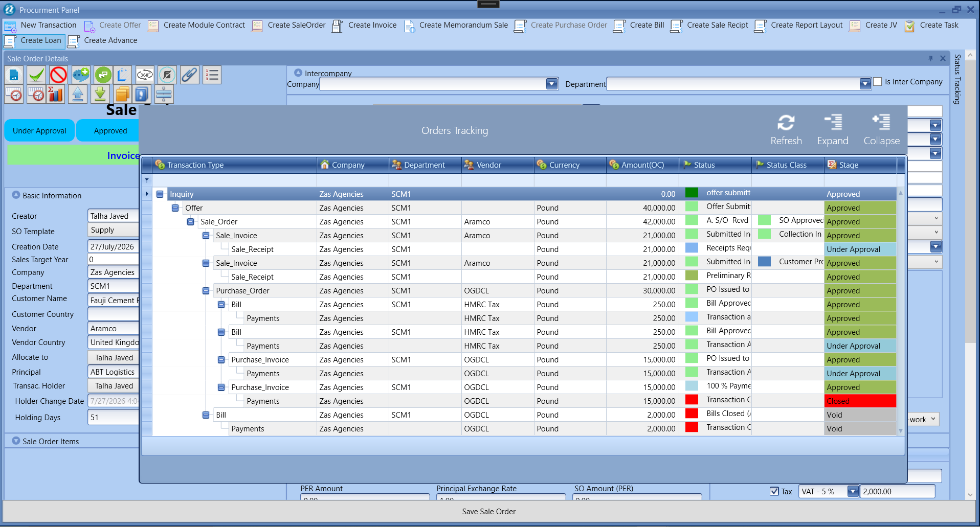Click the blue upload arrow icon
Screen dimensions: 980x527
click(78, 94)
